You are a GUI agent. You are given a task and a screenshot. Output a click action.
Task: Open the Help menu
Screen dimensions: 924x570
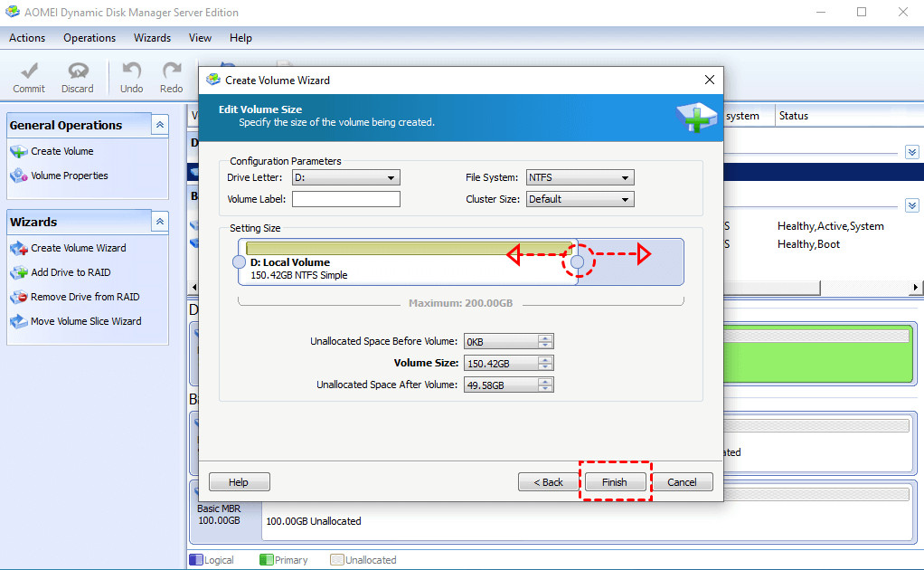pyautogui.click(x=240, y=38)
